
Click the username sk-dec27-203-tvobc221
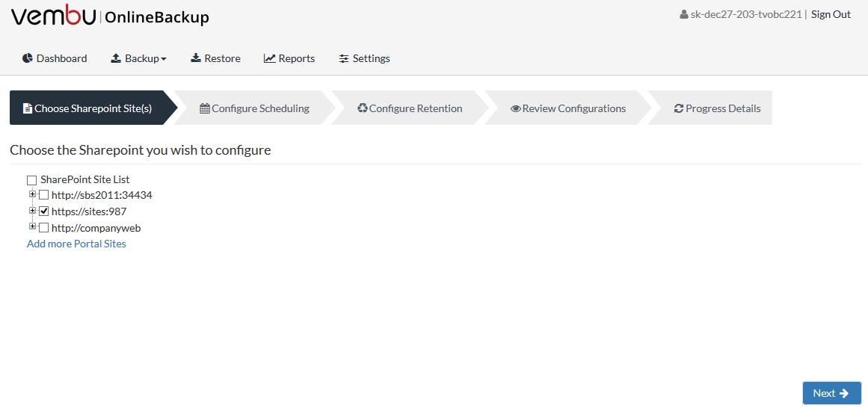[746, 15]
